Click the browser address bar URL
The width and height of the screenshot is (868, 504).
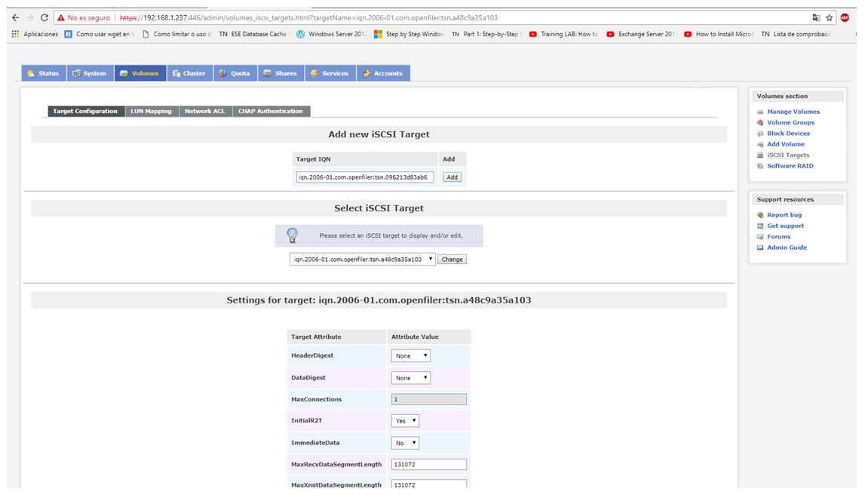click(309, 17)
